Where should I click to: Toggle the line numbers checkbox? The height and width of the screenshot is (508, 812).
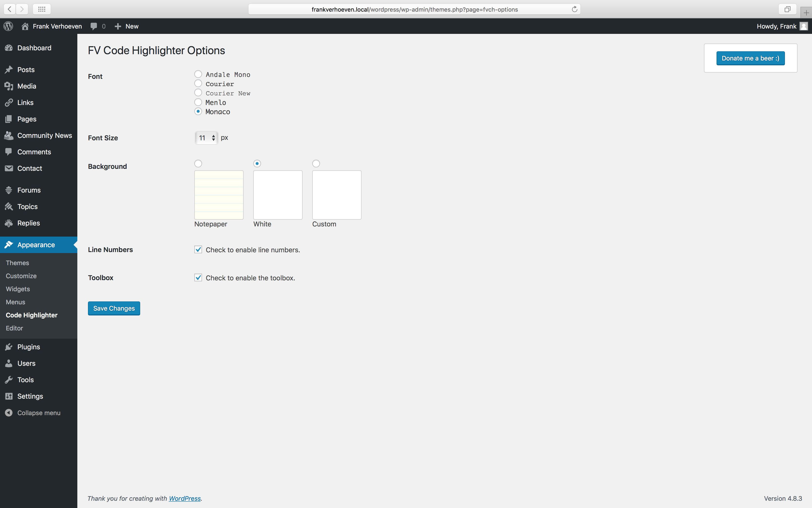pos(198,250)
